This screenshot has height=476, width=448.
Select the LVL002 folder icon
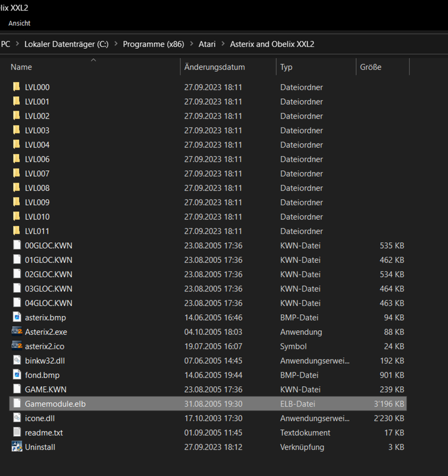tap(17, 115)
